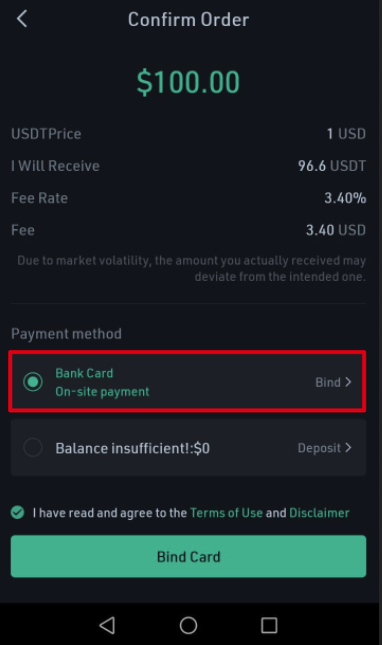Tap the $100.00 order amount
Image resolution: width=382 pixels, height=645 pixels.
click(x=188, y=82)
